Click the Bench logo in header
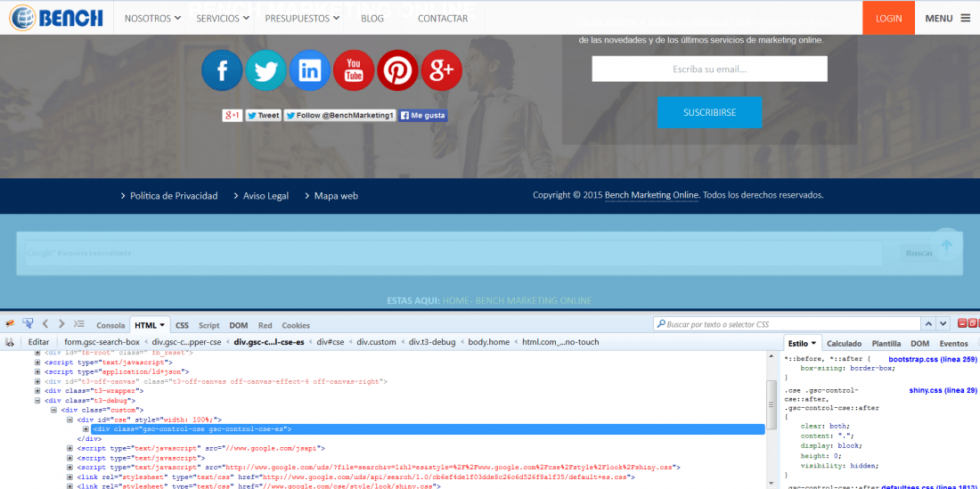This screenshot has width=980, height=489. 56,18
